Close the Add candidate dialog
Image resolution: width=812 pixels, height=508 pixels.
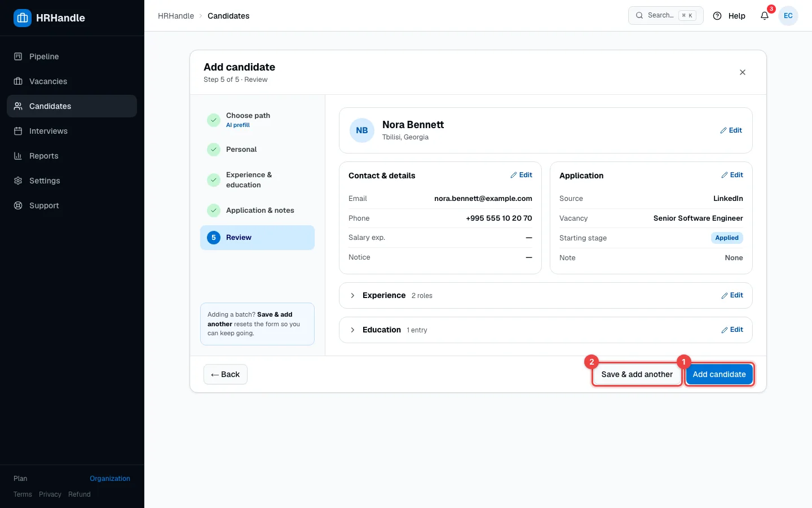[743, 72]
